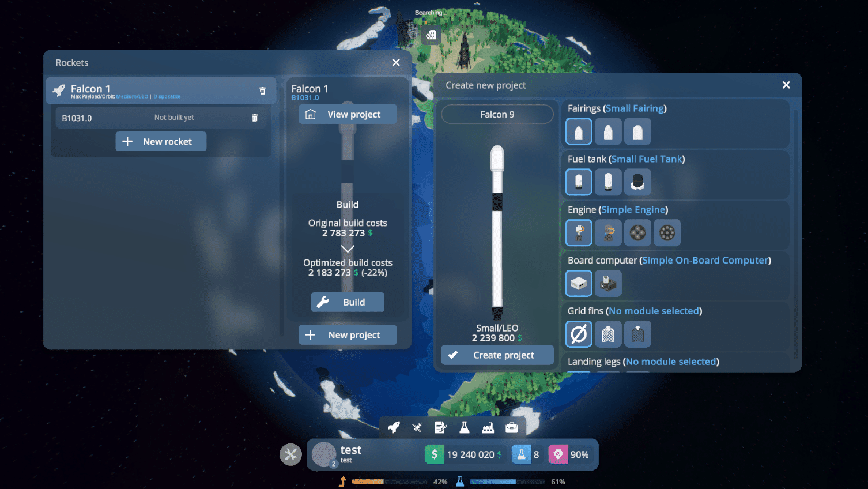868x489 pixels.
Task: Select the second fairing option
Action: [608, 131]
